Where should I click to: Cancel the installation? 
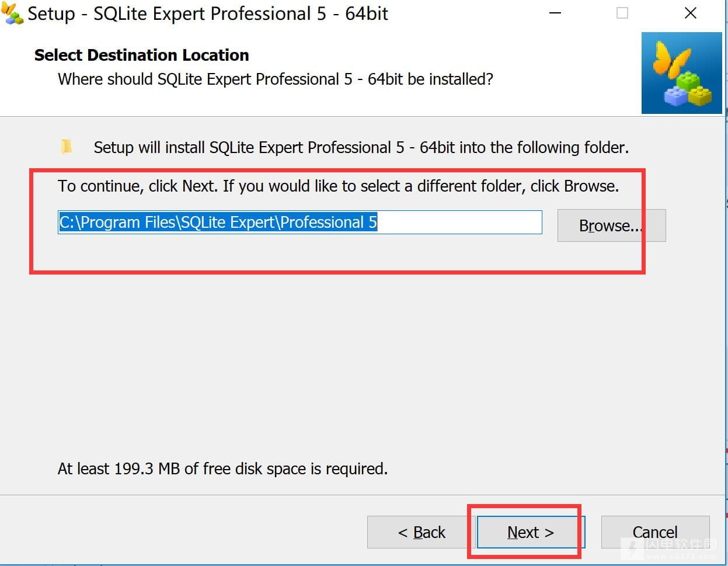click(x=654, y=532)
